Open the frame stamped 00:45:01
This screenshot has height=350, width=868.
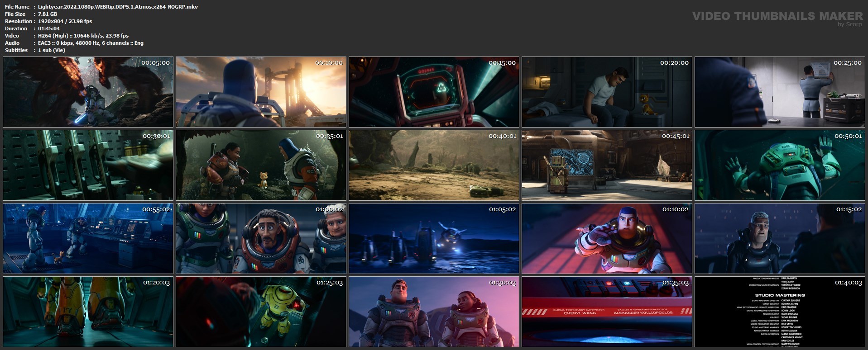pos(607,166)
